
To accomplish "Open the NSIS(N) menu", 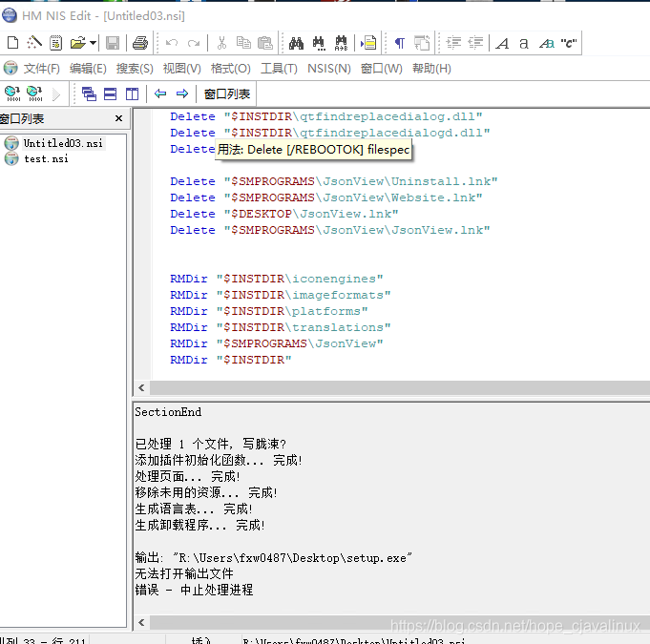I will click(x=329, y=69).
